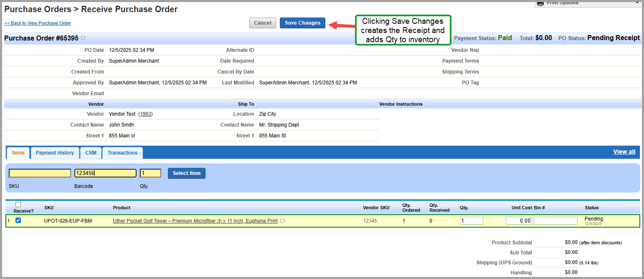The width and height of the screenshot is (644, 279).
Task: Check the Receive? select-all checkbox in the header
Action: click(18, 205)
